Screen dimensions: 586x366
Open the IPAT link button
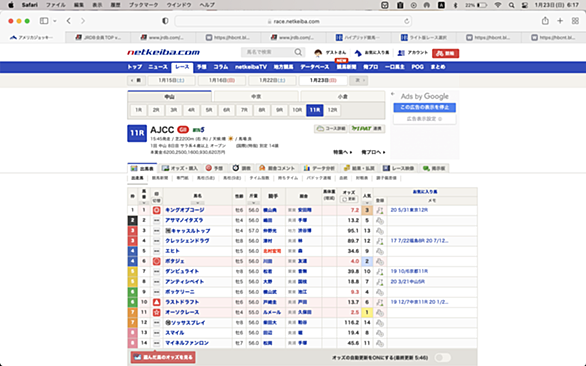[367, 129]
